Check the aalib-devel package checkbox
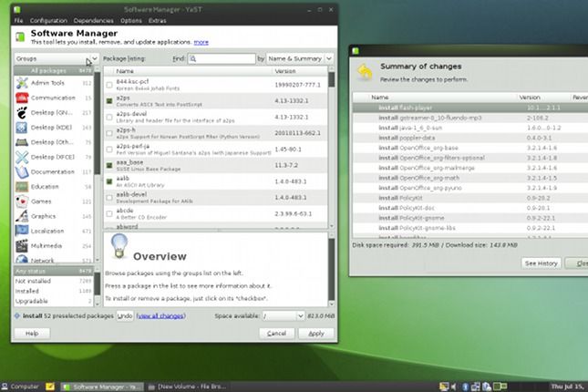588x392 pixels. (x=109, y=198)
